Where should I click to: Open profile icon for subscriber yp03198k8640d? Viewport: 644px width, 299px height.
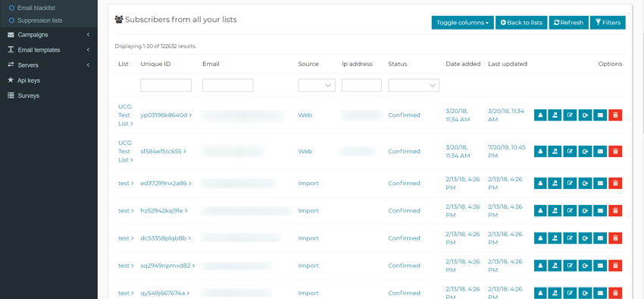(540, 115)
